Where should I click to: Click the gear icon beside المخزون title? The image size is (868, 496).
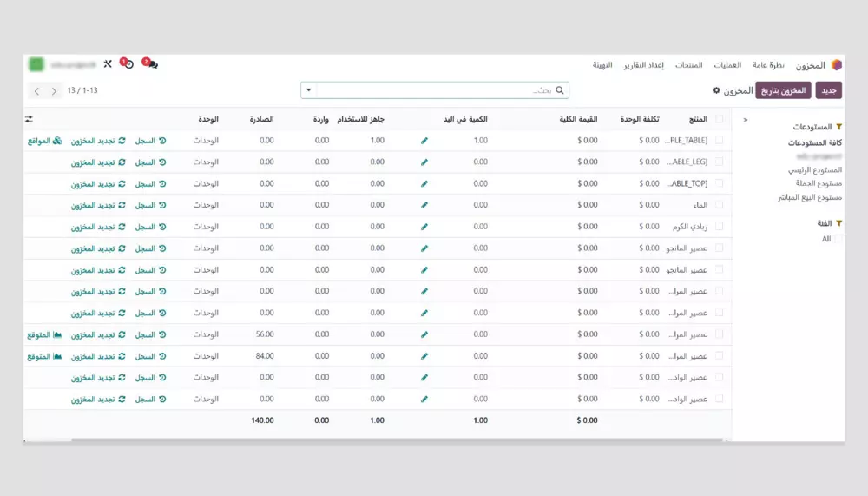(716, 90)
